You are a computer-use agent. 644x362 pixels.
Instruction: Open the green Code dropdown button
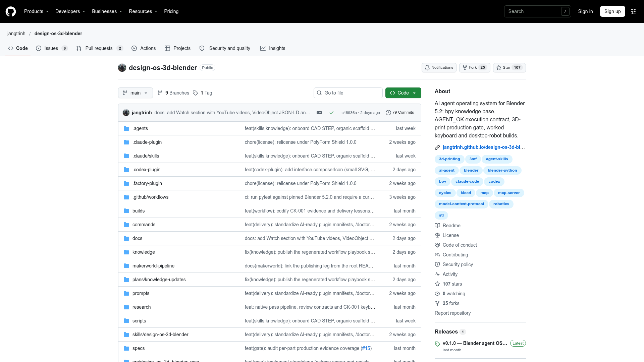tap(403, 93)
